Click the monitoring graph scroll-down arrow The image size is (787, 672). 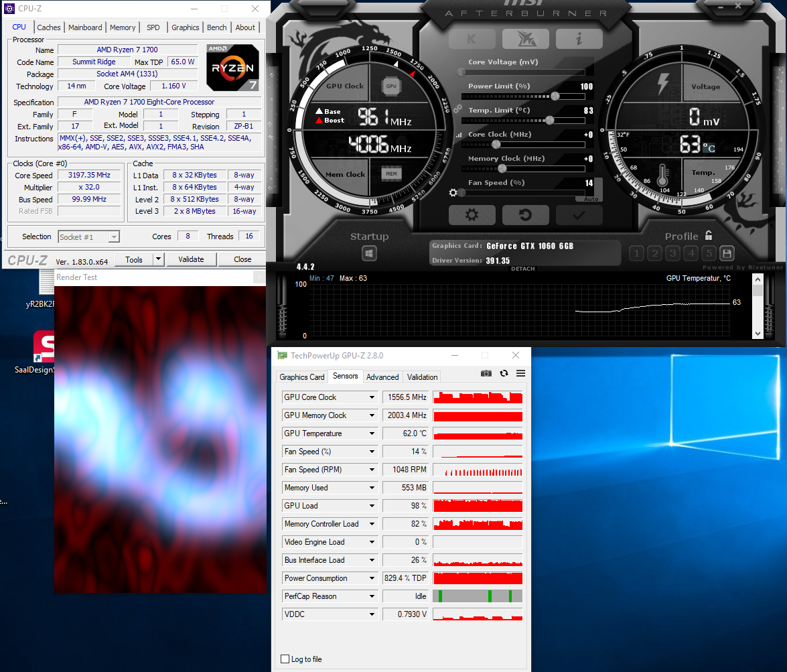(x=758, y=334)
